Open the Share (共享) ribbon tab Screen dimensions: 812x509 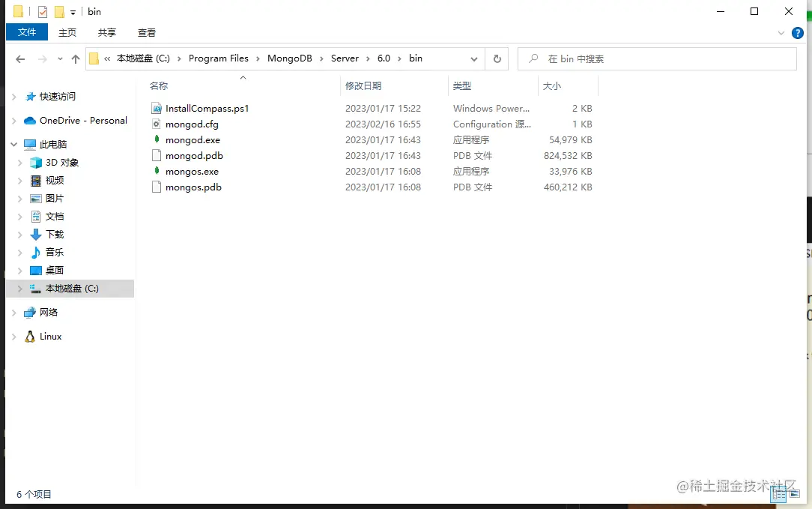click(x=107, y=33)
